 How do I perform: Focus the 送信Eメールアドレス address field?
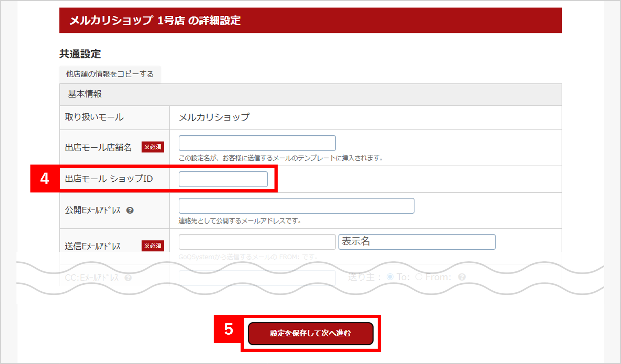tap(257, 242)
